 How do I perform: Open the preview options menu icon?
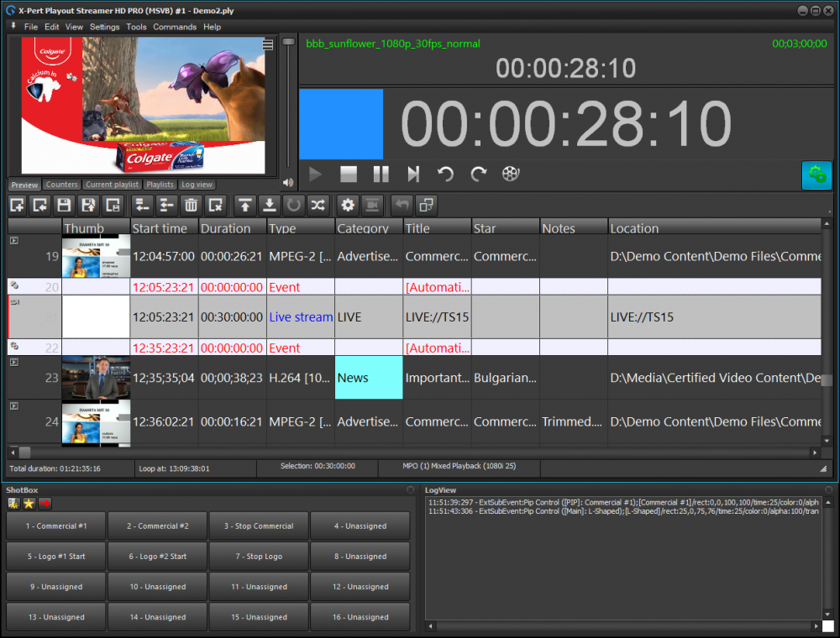point(268,44)
